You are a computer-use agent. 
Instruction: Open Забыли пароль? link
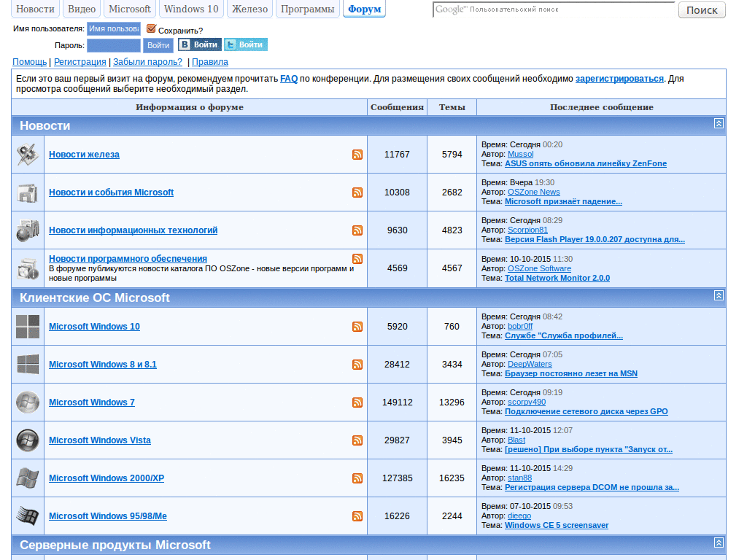click(147, 62)
